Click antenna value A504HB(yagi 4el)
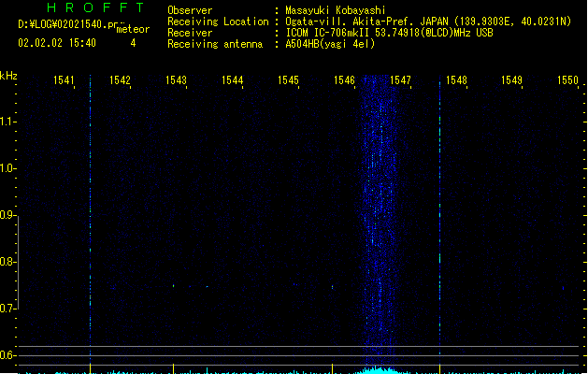 tap(330, 44)
